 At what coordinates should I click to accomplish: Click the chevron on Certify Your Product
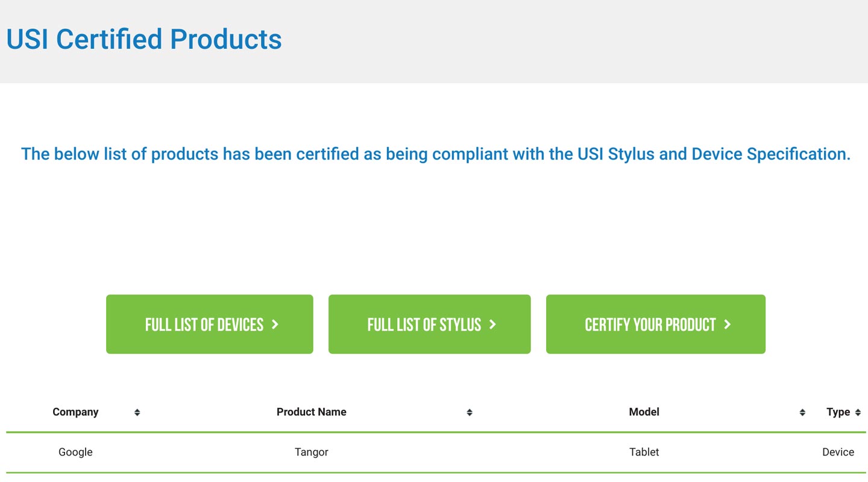click(727, 325)
